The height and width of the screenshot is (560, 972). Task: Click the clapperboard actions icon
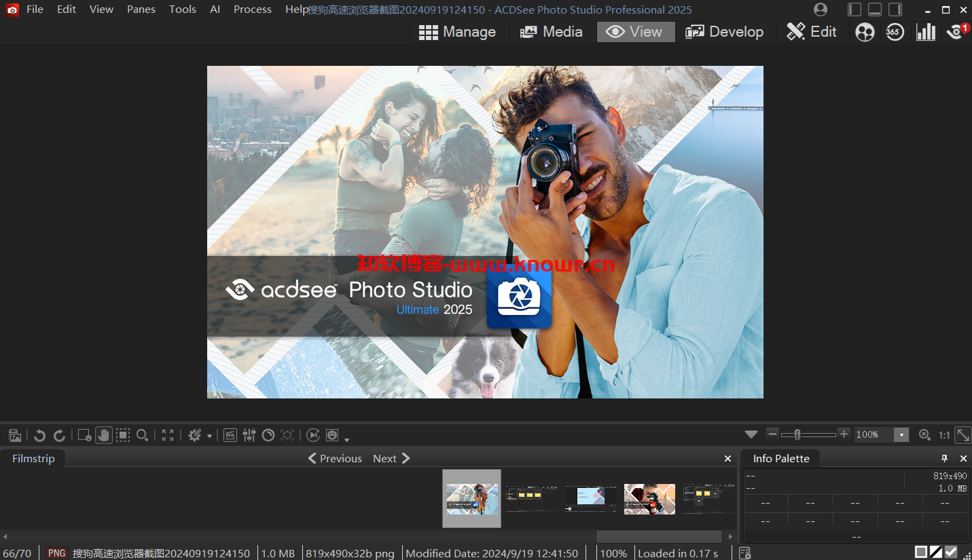tap(230, 435)
